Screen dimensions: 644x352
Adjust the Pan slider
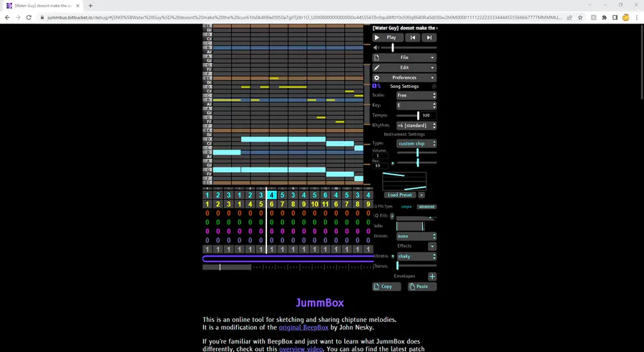[x=416, y=162]
